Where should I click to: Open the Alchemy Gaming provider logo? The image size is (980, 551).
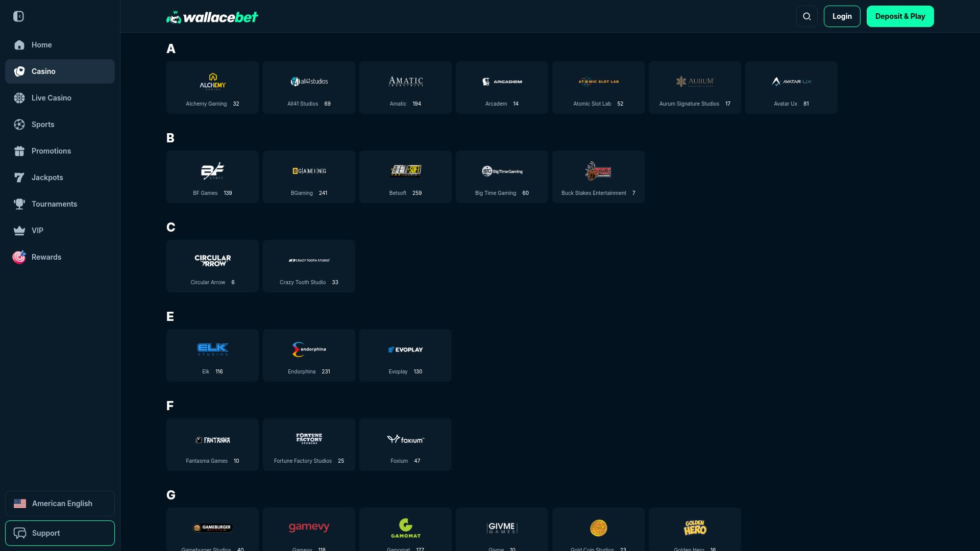click(x=213, y=82)
